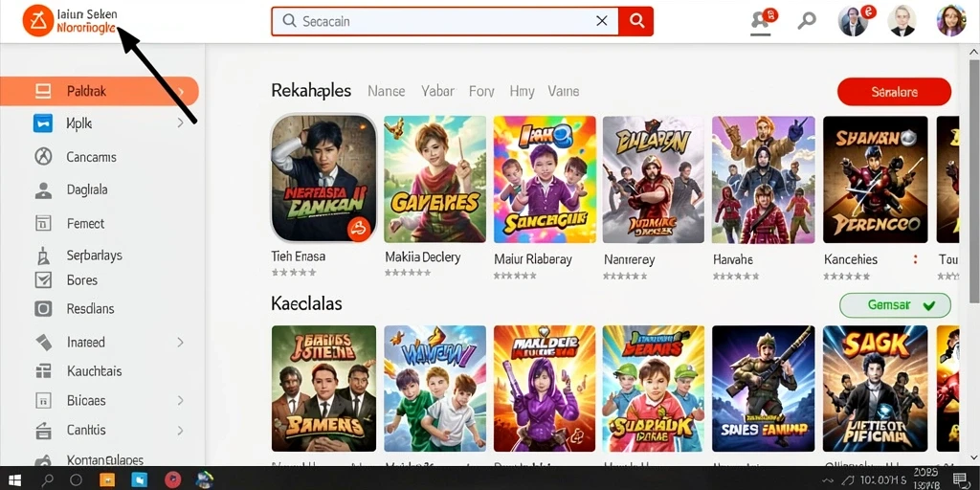Open the orange taskbar app icon
The image size is (980, 490).
point(107,480)
